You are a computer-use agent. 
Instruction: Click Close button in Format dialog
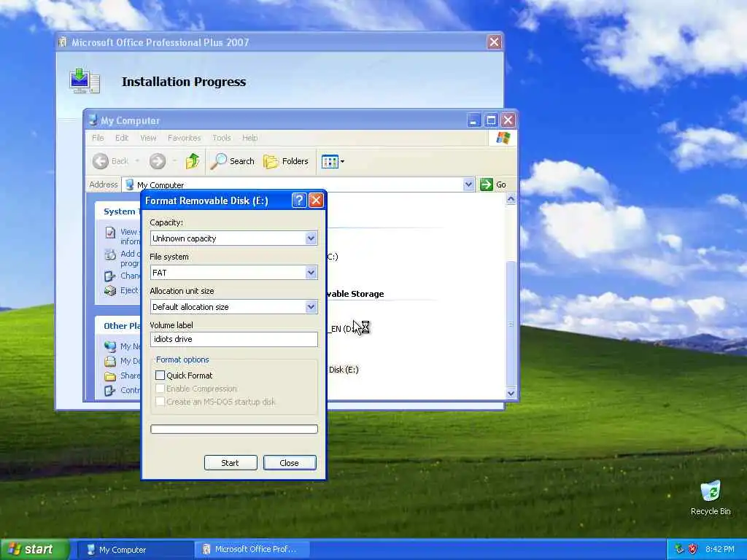click(x=290, y=463)
